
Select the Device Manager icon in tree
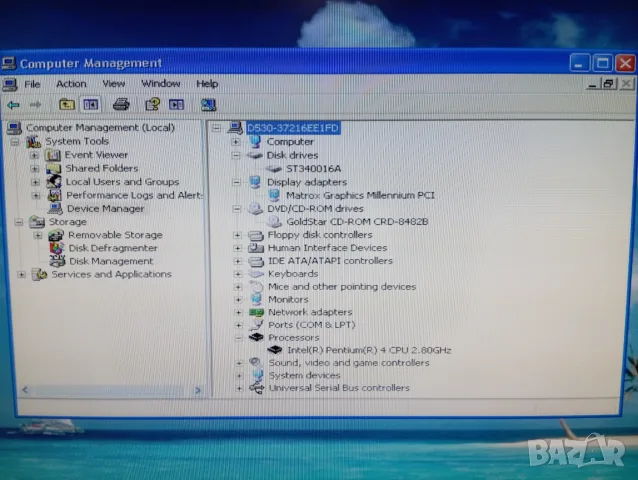[55, 209]
